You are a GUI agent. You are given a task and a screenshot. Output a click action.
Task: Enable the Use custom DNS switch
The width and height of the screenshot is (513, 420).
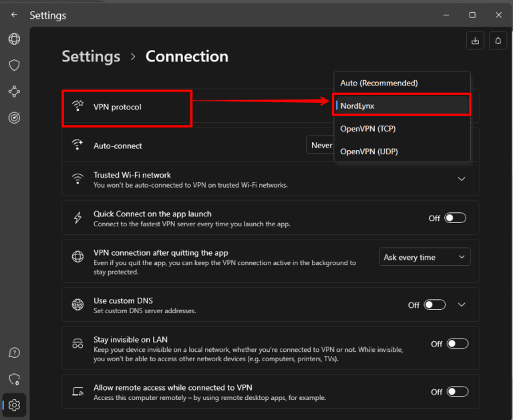tap(434, 305)
